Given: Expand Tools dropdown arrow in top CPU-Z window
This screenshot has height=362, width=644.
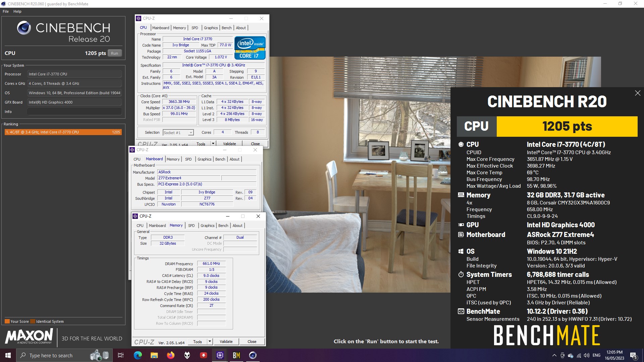Looking at the screenshot, I should tap(213, 143).
